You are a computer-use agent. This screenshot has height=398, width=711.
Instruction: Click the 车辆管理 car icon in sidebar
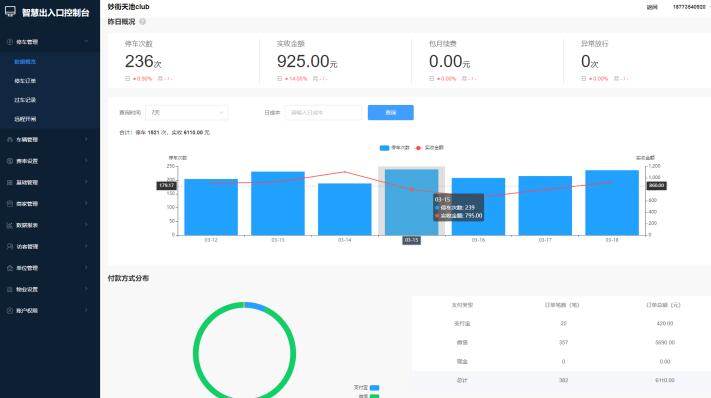[10, 140]
